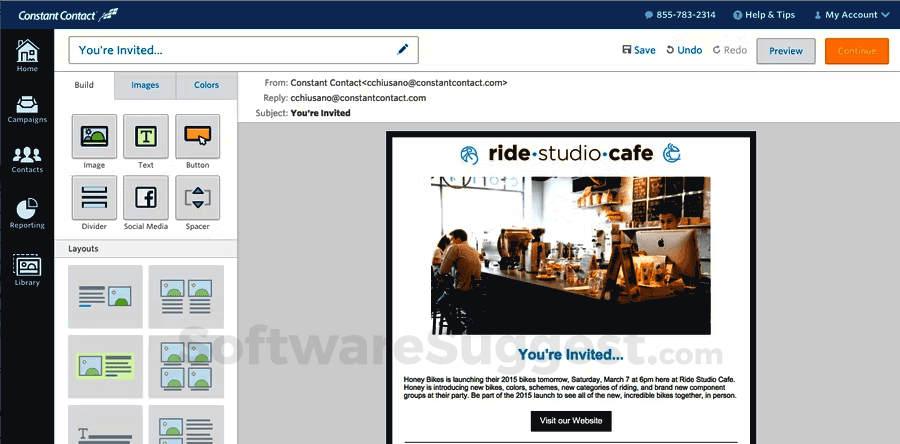Choose the layout with large T heading
The height and width of the screenshot is (444, 900).
point(105,424)
